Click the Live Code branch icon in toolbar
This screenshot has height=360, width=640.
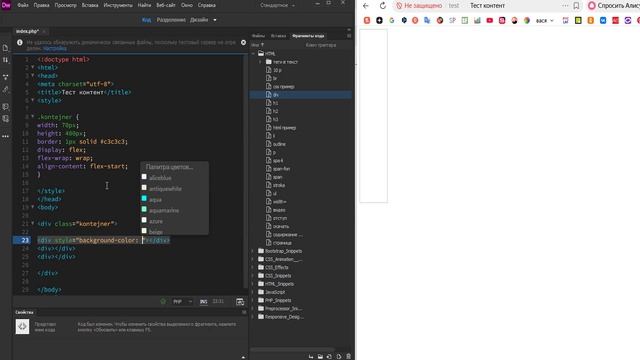pos(5,77)
